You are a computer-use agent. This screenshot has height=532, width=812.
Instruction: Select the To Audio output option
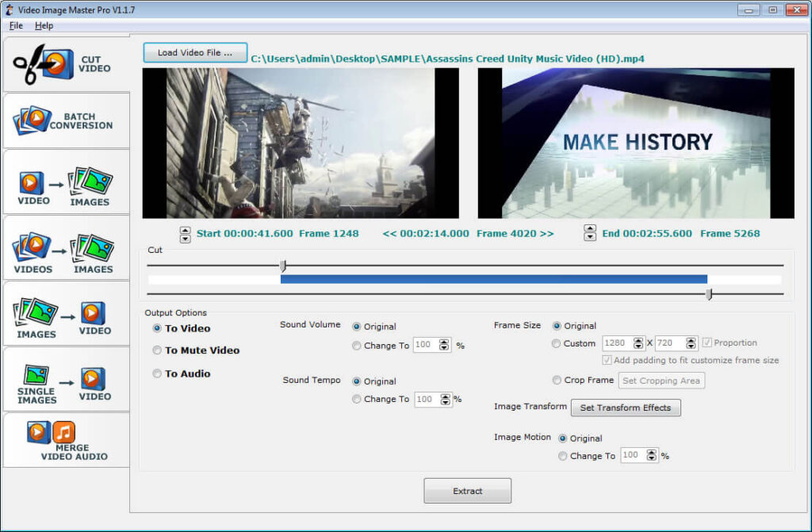click(x=157, y=373)
